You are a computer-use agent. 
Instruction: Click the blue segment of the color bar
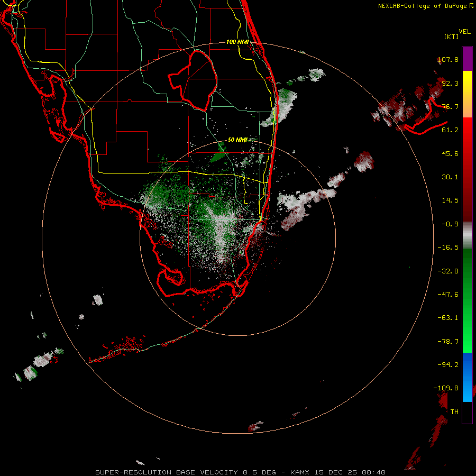pyautogui.click(x=467, y=377)
